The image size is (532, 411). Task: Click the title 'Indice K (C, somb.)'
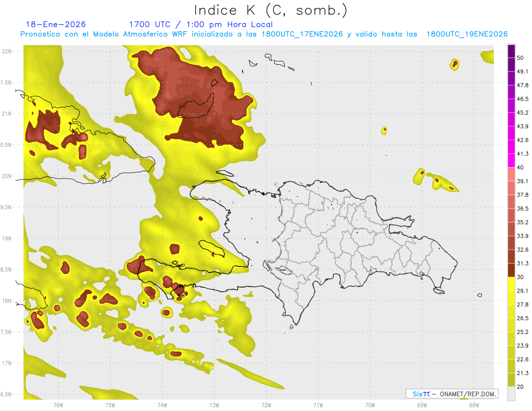pyautogui.click(x=271, y=10)
